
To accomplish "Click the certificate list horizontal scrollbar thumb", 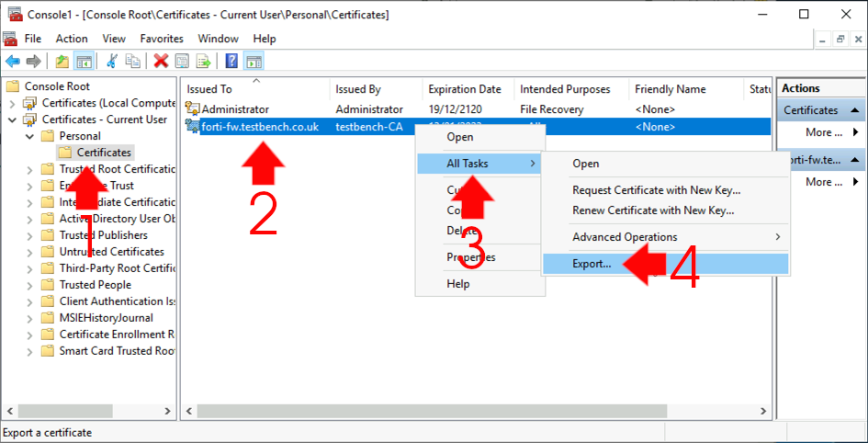I will coord(432,412).
